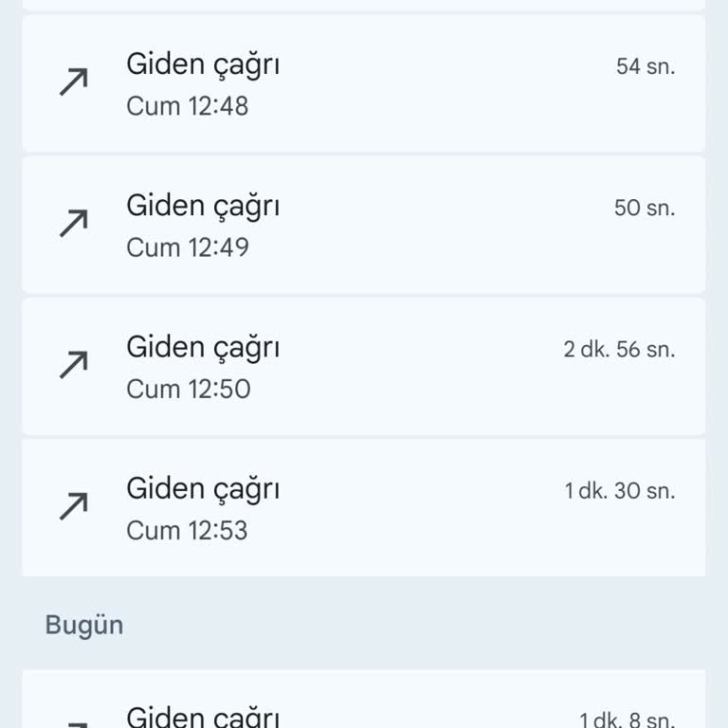Click the Cum 12:53 timestamp
The height and width of the screenshot is (728, 728).
188,529
